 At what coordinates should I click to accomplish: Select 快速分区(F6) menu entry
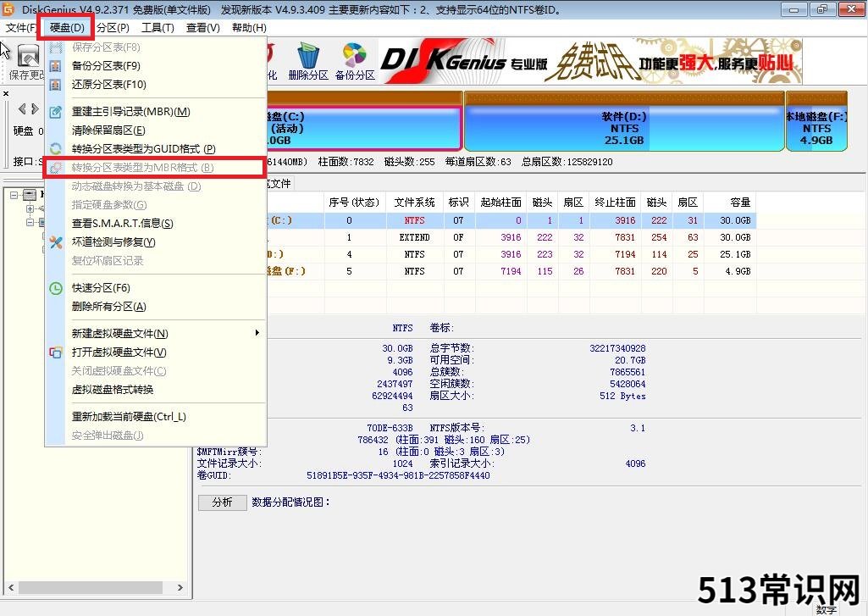[x=155, y=288]
